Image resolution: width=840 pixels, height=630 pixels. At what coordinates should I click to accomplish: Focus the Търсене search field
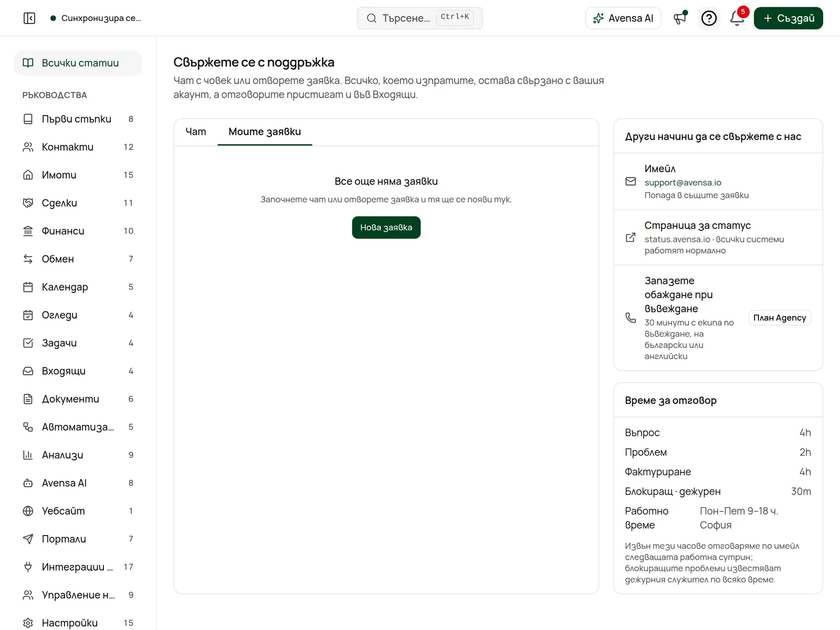[x=420, y=18]
